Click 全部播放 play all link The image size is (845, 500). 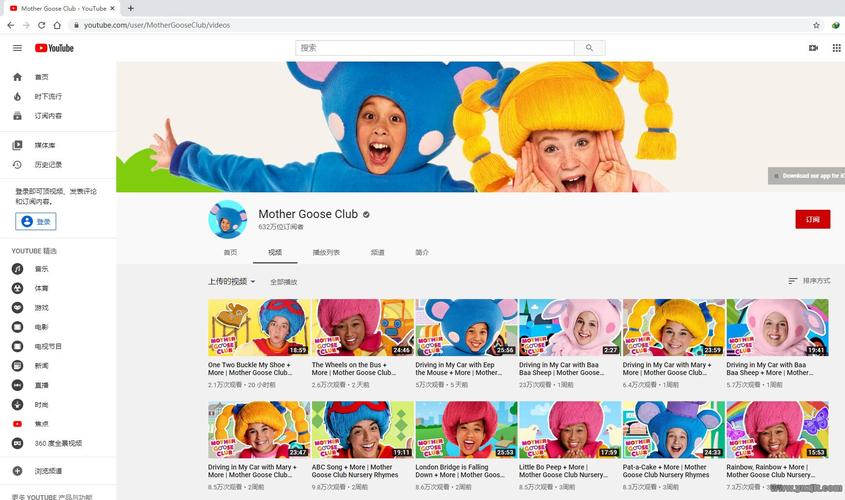[x=283, y=282]
